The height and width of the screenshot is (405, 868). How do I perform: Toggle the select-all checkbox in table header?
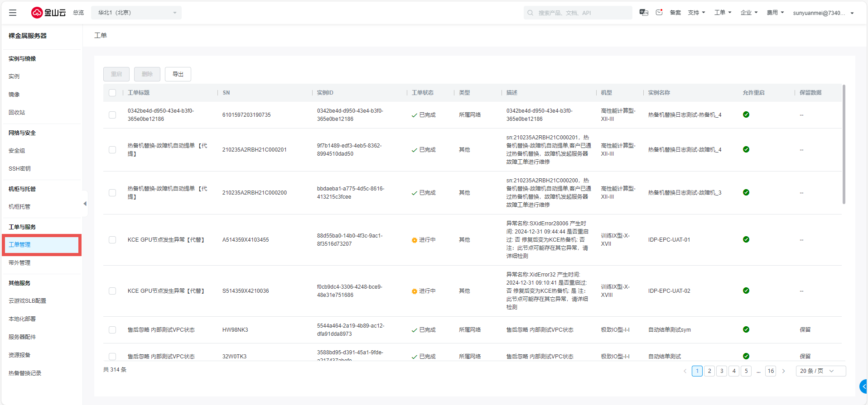[x=112, y=93]
